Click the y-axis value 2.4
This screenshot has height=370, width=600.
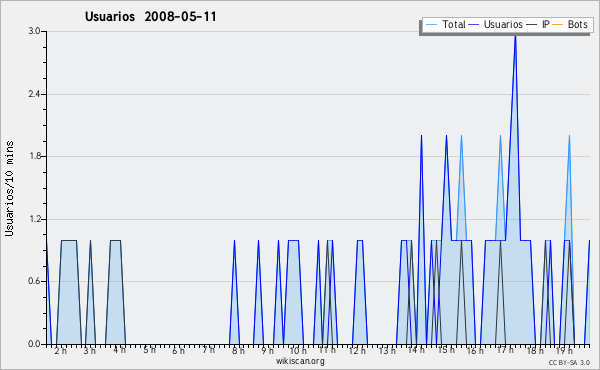[34, 94]
